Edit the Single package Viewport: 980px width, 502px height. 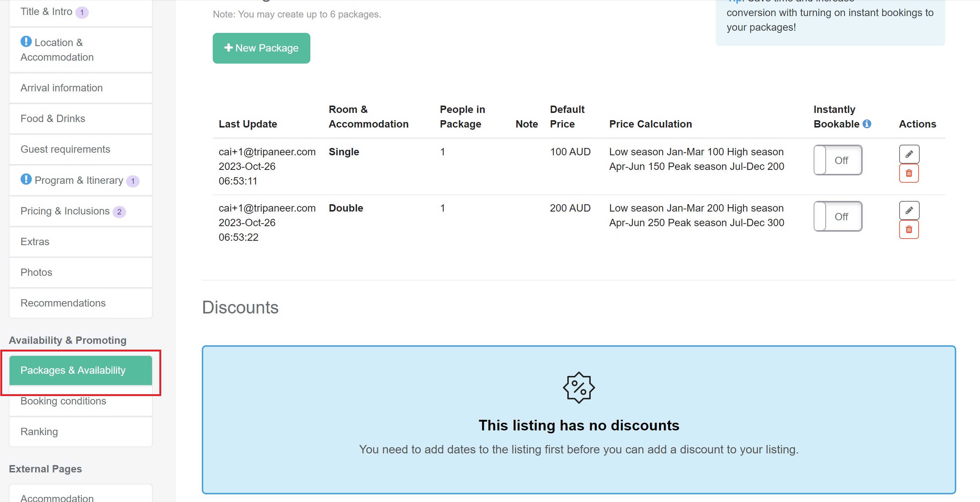pyautogui.click(x=909, y=154)
